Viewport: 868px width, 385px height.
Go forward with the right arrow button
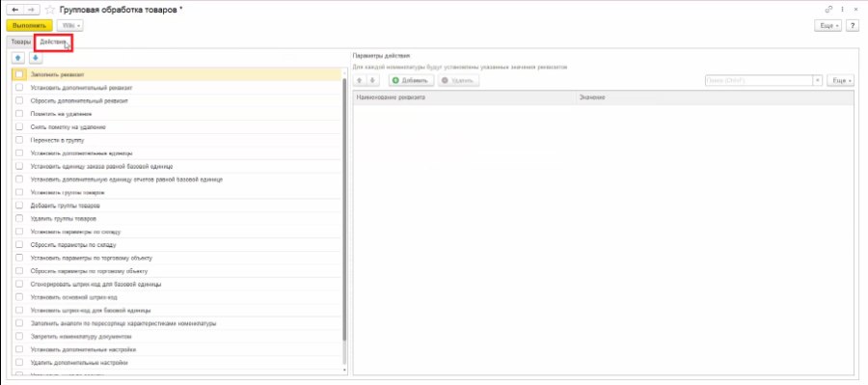[32, 10]
